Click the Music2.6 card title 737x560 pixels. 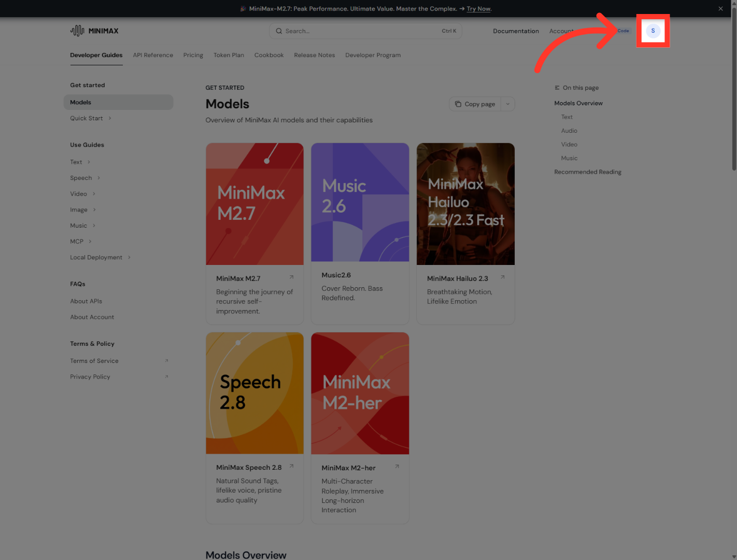[x=336, y=275]
